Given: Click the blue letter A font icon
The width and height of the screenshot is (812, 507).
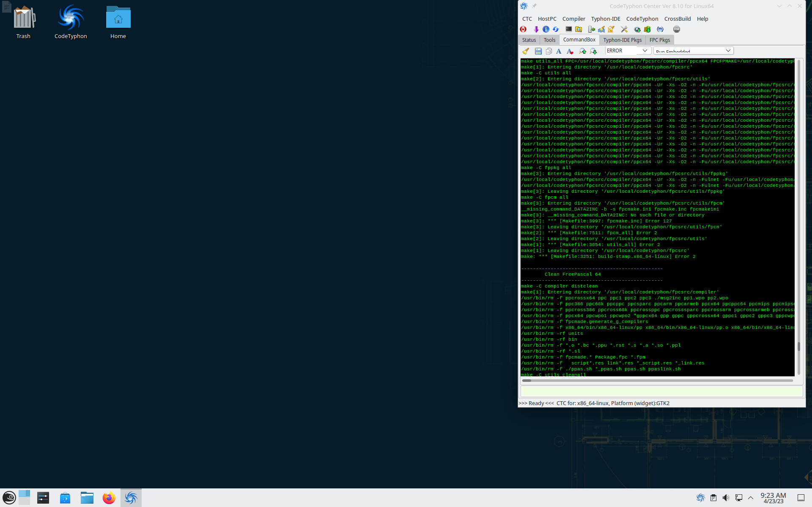Looking at the screenshot, I should 559,51.
